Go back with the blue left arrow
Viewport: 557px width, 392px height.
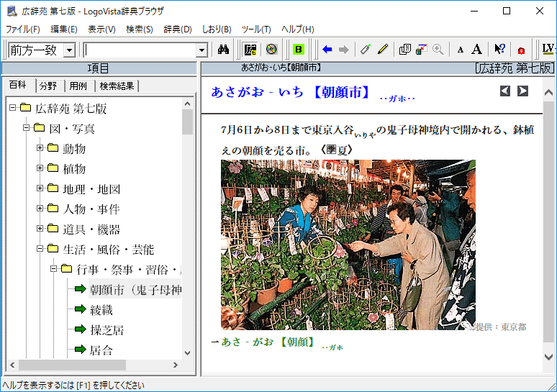[x=327, y=50]
